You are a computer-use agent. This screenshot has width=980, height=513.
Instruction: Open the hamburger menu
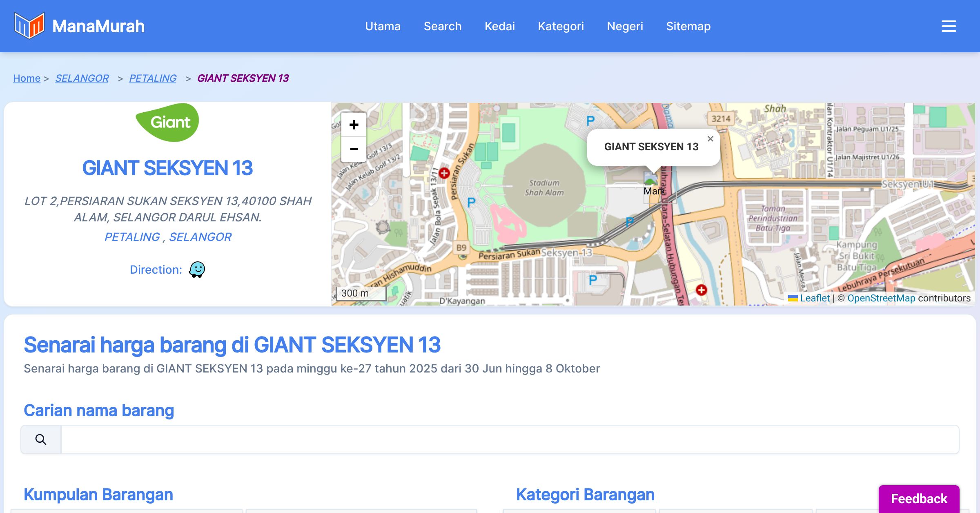coord(949,26)
